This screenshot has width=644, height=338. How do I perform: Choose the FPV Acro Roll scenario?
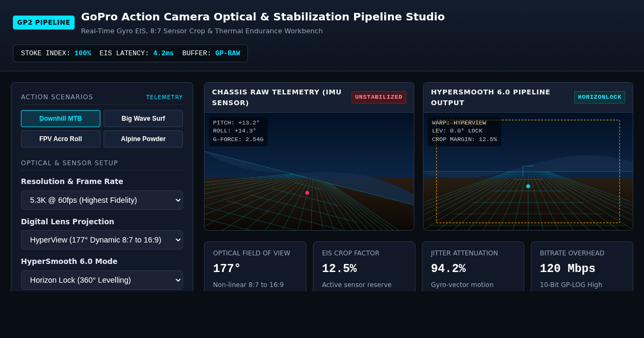coord(61,139)
